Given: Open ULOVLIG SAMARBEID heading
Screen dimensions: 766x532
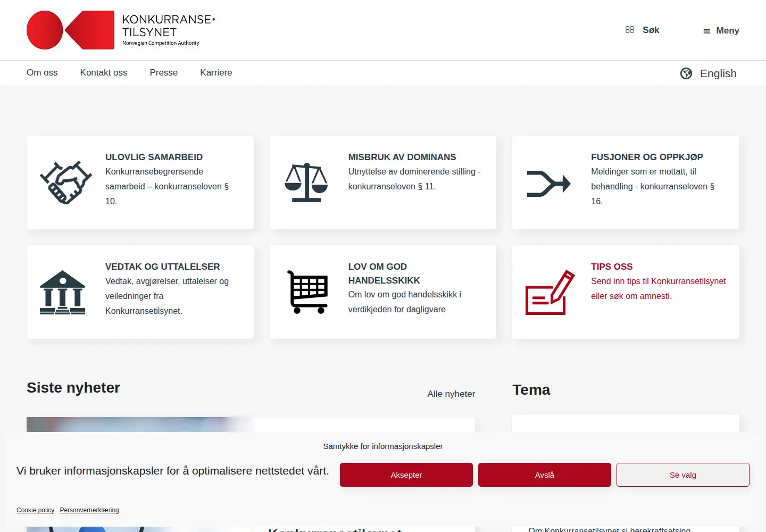Looking at the screenshot, I should pyautogui.click(x=154, y=157).
